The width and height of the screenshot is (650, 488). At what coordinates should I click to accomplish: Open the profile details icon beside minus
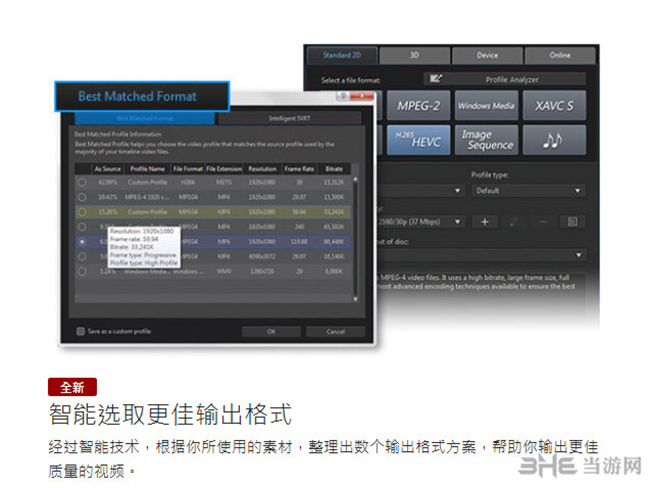pos(572,222)
